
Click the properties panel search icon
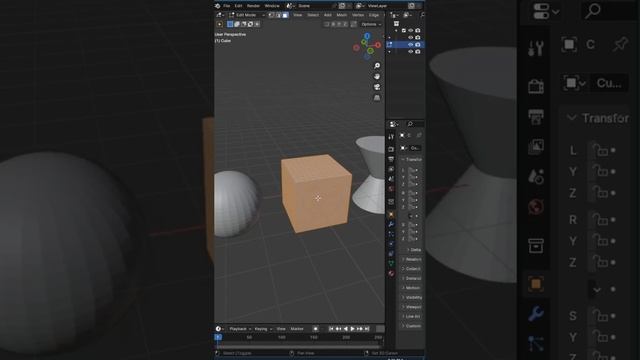(x=410, y=124)
